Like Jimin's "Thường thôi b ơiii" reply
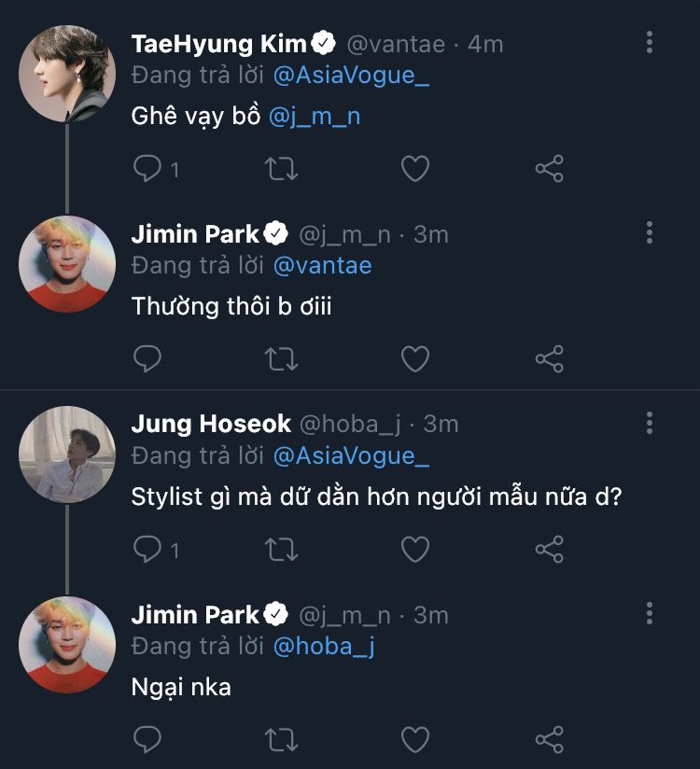Image resolution: width=700 pixels, height=769 pixels. (x=414, y=359)
